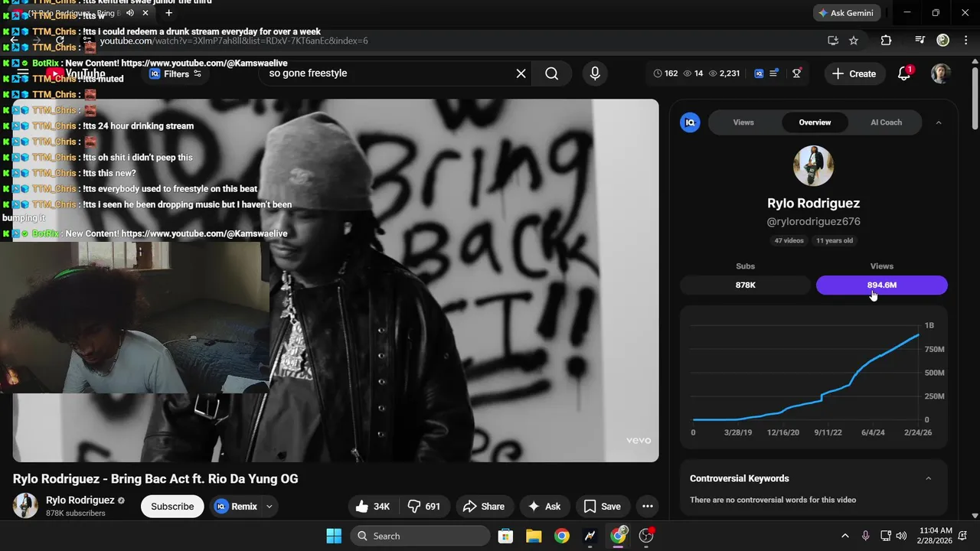Click the video player area
The width and height of the screenshot is (980, 551).
tap(335, 280)
